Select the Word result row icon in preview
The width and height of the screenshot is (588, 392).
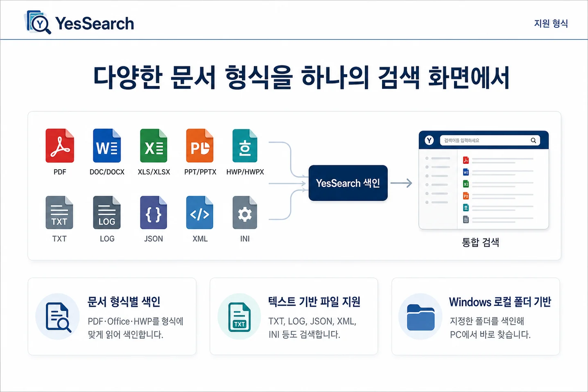(x=466, y=172)
